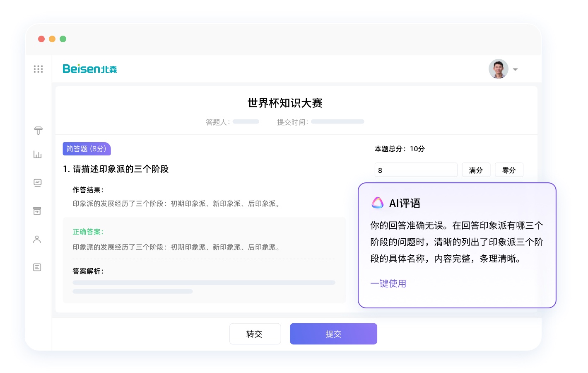Click the pin-shaped sidebar icon
The height and width of the screenshot is (373, 588).
[x=38, y=131]
